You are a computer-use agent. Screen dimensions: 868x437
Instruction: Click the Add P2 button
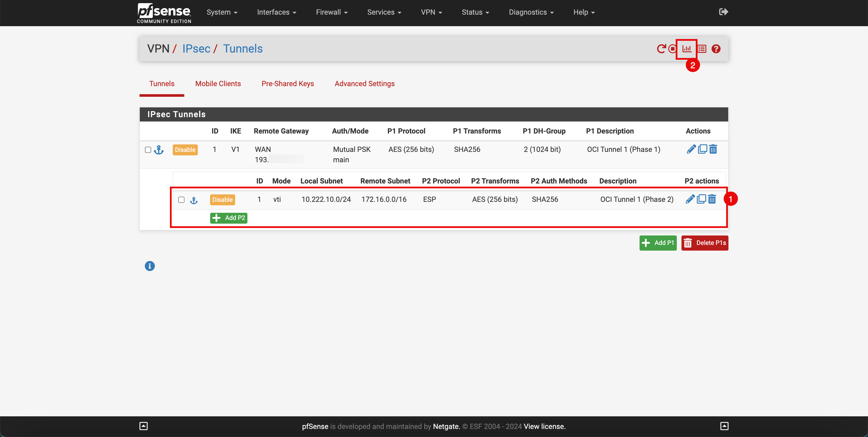tap(228, 217)
